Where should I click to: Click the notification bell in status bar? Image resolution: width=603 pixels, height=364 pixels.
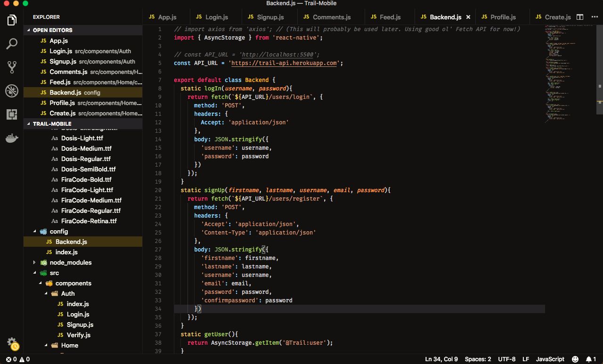tap(589, 359)
